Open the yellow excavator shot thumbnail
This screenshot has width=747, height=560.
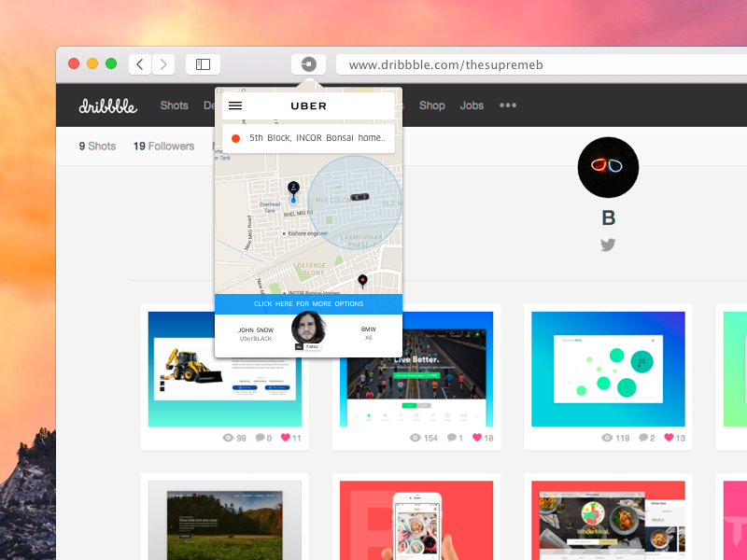coord(225,369)
